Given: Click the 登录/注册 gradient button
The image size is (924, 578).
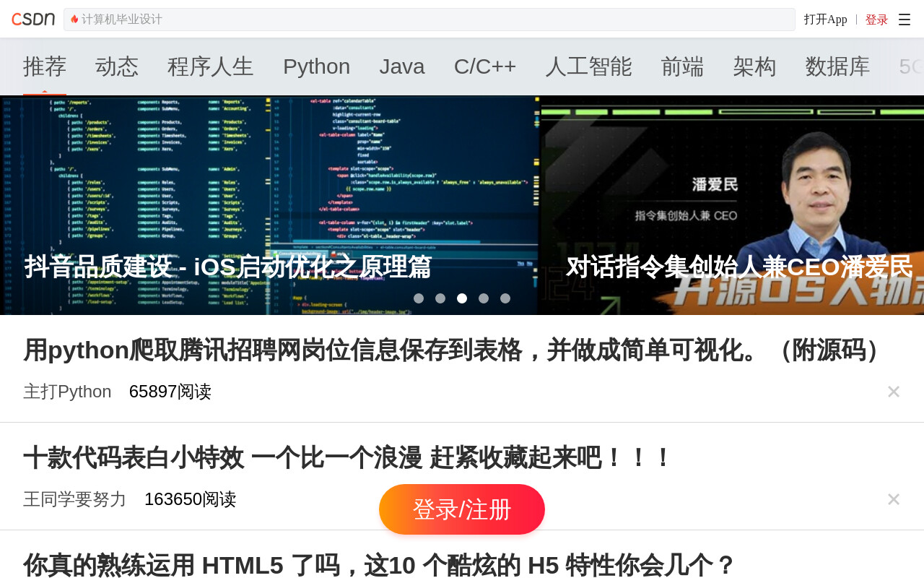Looking at the screenshot, I should [x=462, y=509].
